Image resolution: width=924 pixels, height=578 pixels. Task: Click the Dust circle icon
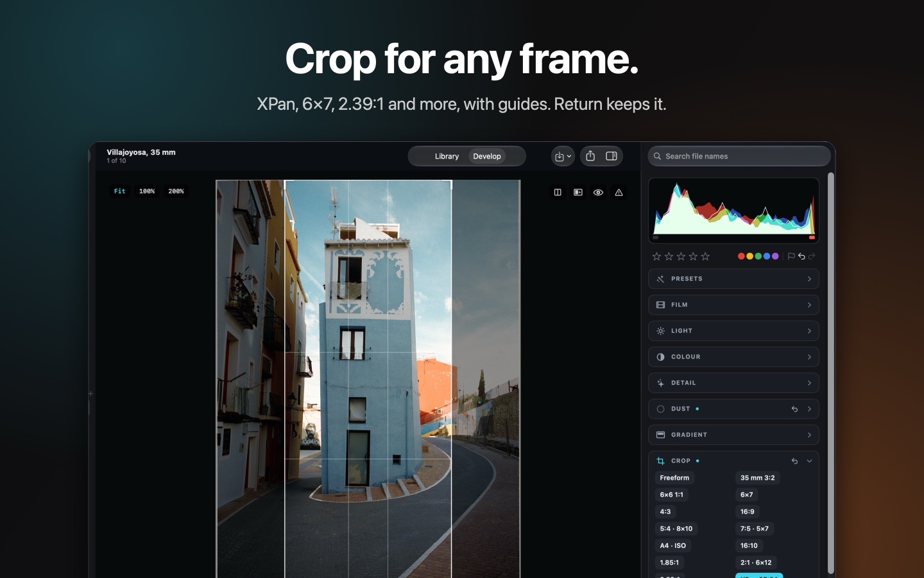coord(660,409)
